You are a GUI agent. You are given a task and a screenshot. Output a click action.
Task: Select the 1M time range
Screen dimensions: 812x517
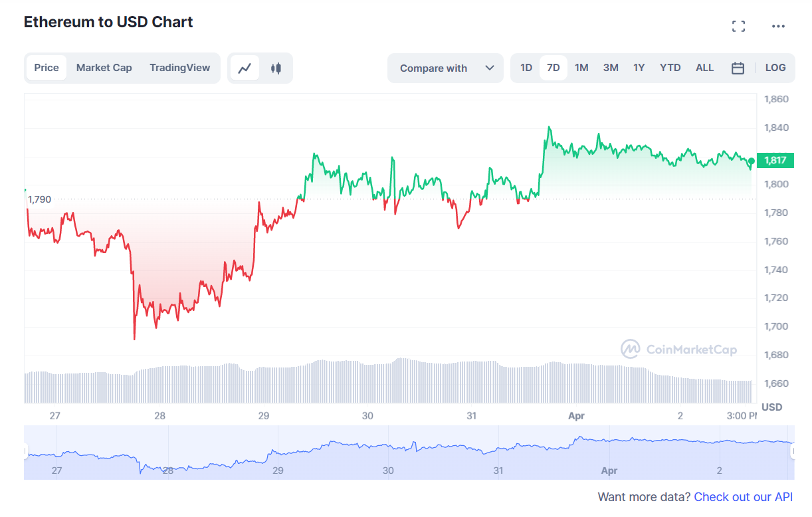point(581,68)
